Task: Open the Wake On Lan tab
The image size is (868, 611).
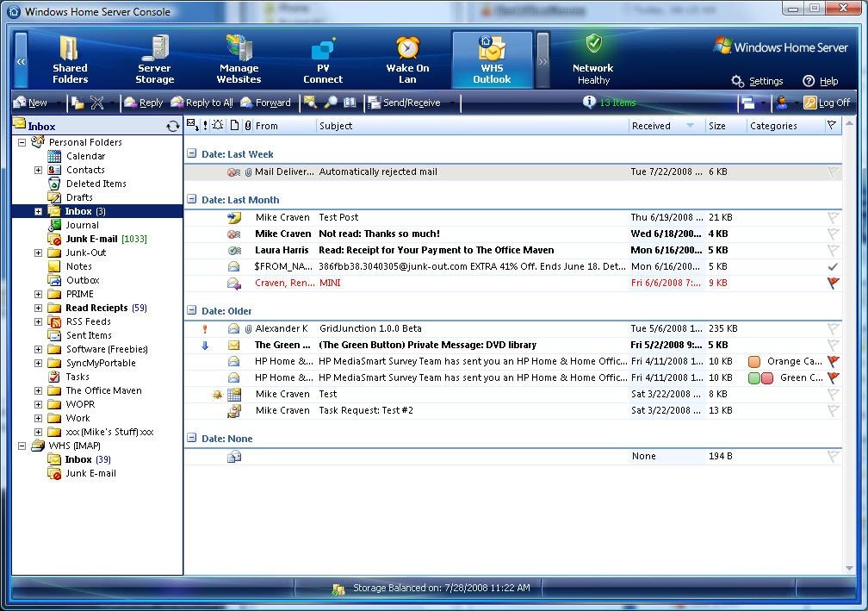Action: (407, 59)
